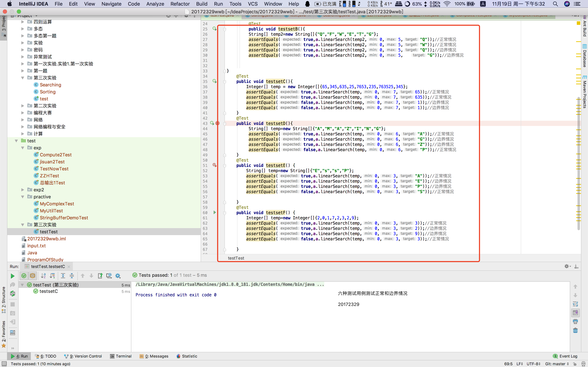Run testsetF using green gutter arrow
Image resolution: width=588 pixels, height=367 pixels.
click(215, 212)
